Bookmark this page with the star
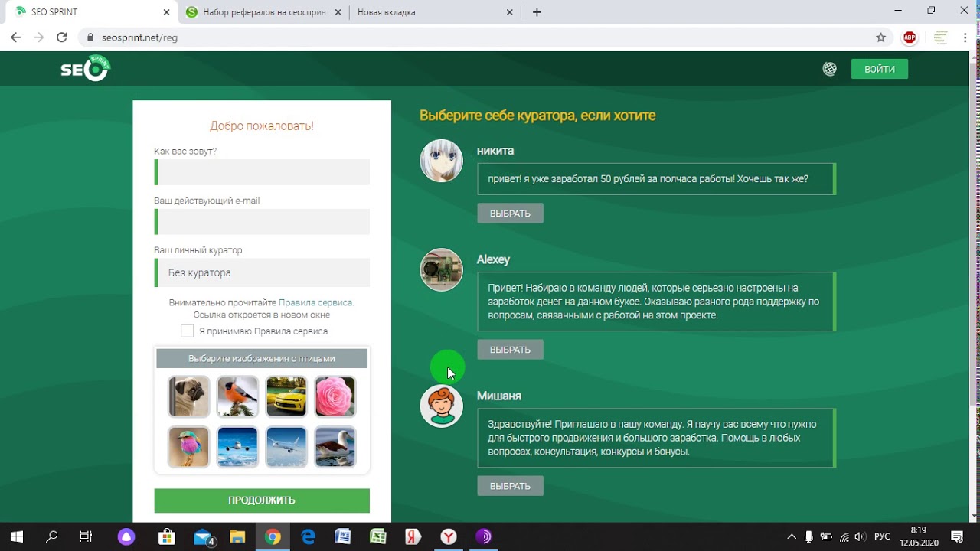 click(x=880, y=37)
